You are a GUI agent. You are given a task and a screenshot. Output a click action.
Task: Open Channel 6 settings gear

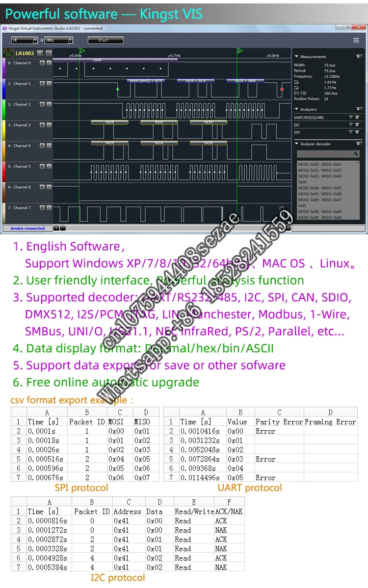click(42, 187)
